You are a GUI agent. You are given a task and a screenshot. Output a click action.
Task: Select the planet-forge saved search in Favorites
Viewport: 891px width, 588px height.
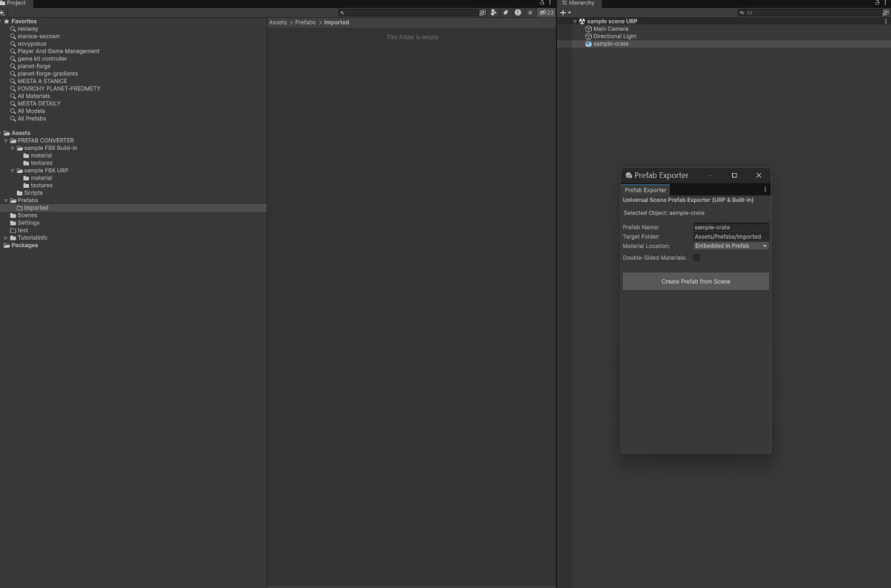[x=34, y=66]
